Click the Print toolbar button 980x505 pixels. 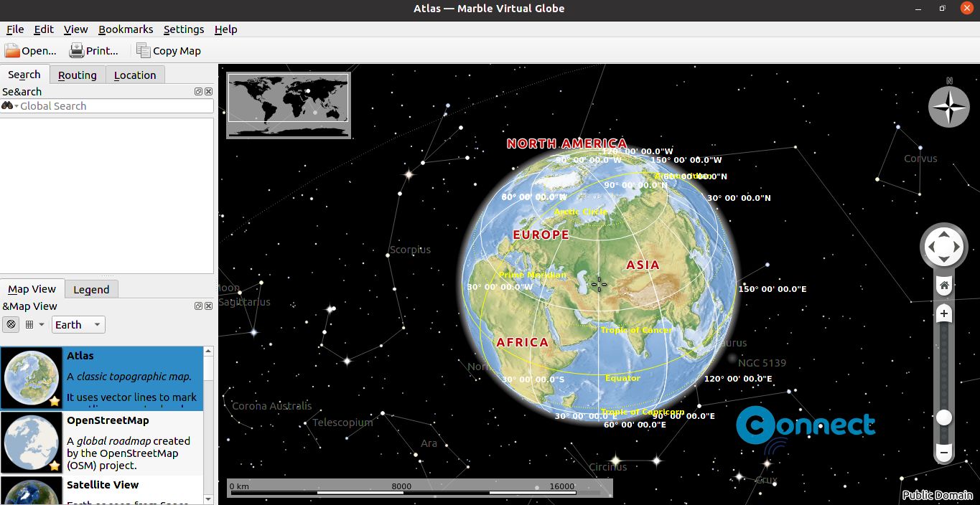(x=93, y=51)
